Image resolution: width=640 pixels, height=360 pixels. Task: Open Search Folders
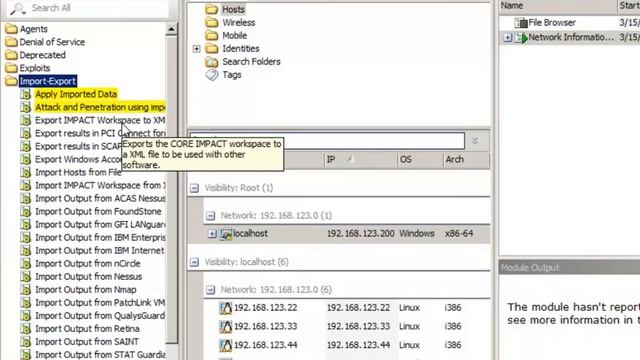[x=251, y=62]
